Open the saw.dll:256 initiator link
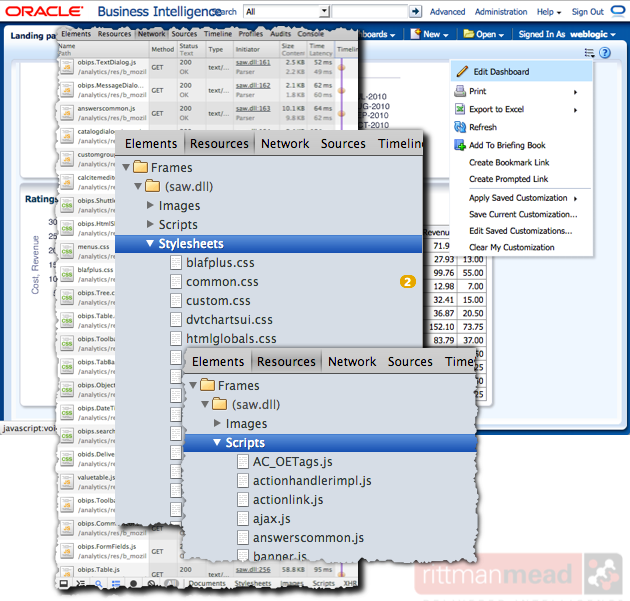 click(253, 570)
